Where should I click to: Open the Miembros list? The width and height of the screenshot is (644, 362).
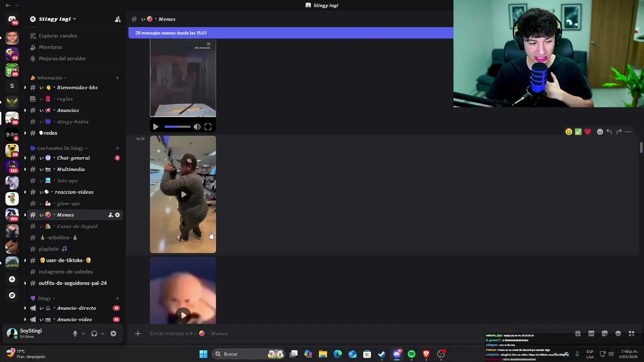(x=74, y=47)
